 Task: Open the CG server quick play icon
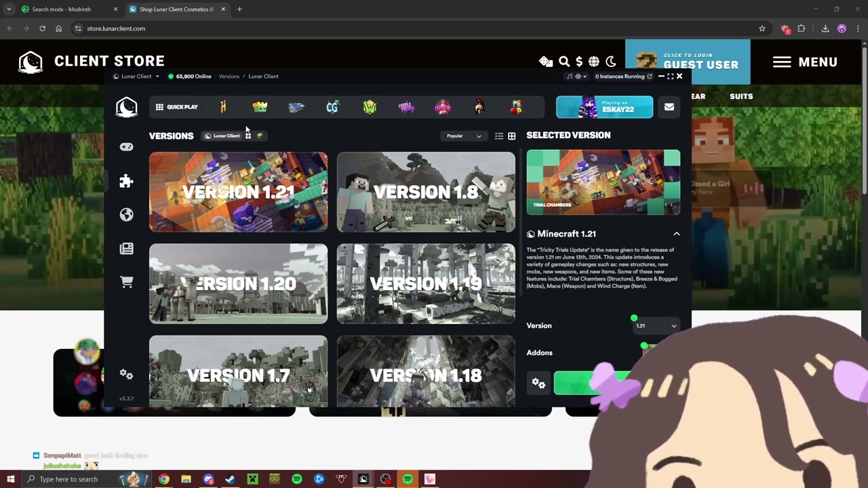pyautogui.click(x=332, y=107)
